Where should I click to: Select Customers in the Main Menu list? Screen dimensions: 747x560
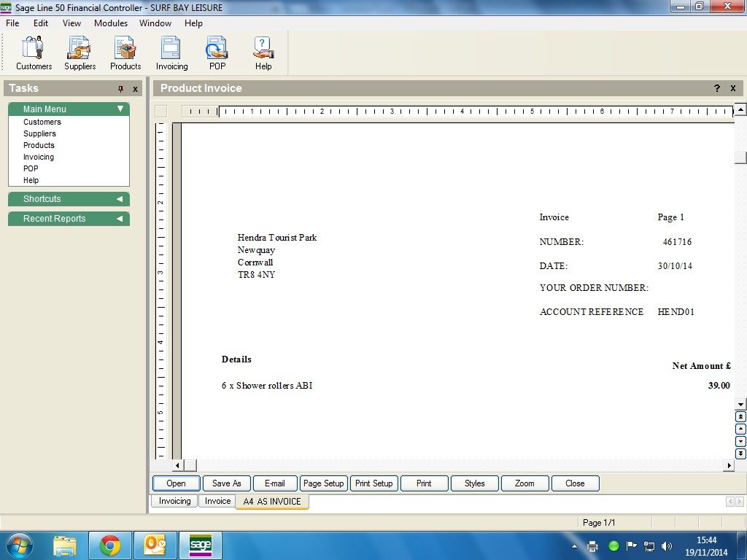(x=42, y=122)
